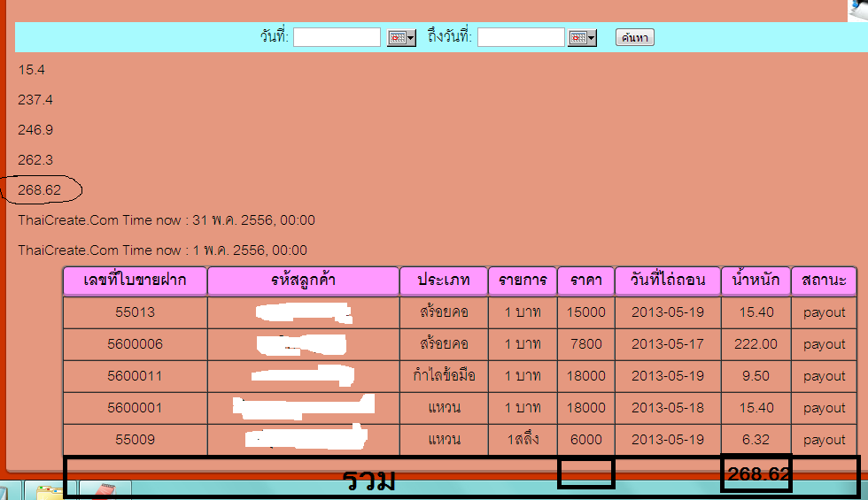
Task: Click redemption date 2013-05-18
Action: pyautogui.click(x=668, y=408)
